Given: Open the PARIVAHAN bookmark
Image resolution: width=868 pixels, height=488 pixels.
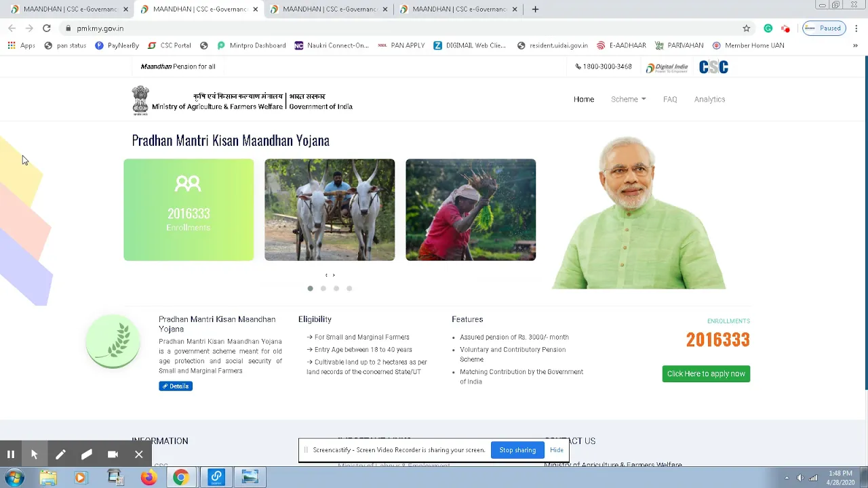Looking at the screenshot, I should pyautogui.click(x=679, y=45).
